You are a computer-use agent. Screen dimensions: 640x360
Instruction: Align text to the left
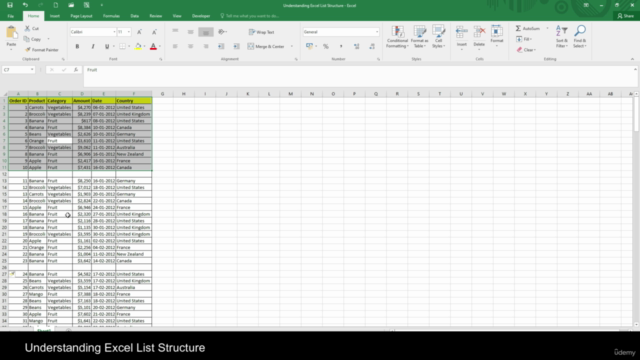[x=175, y=47]
